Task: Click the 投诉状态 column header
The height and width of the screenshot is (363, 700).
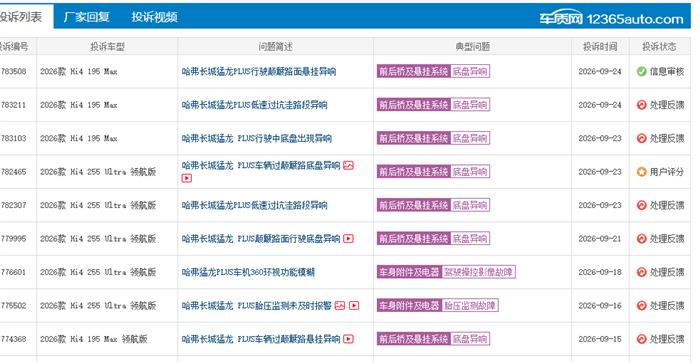Action: (x=659, y=46)
